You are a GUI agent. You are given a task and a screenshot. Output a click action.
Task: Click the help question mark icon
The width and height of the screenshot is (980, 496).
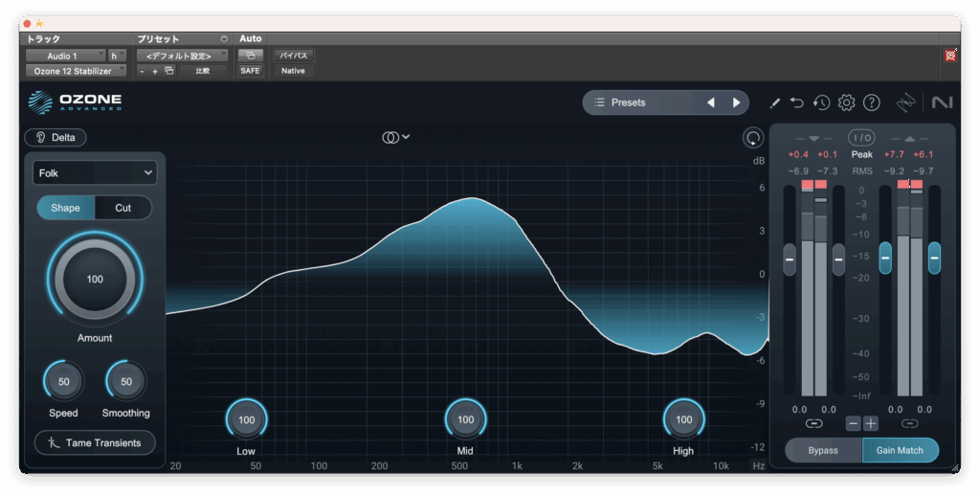(871, 102)
